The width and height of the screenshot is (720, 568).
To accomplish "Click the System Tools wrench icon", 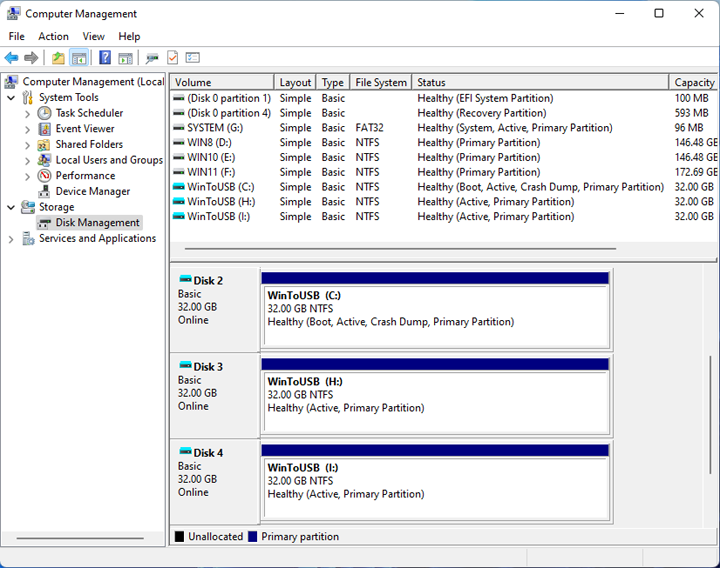I will (28, 97).
